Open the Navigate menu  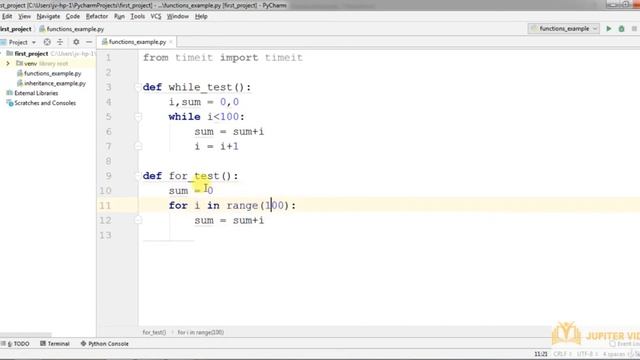coord(48,16)
